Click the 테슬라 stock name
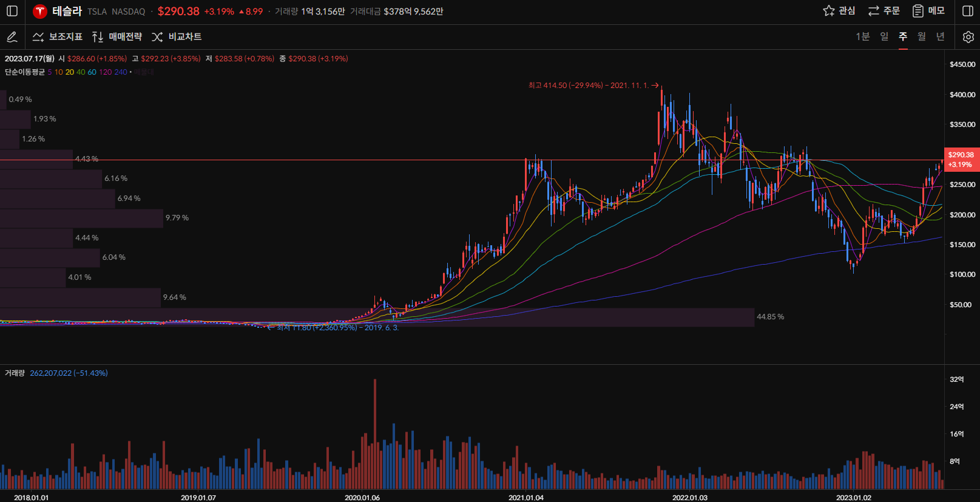Screen dimensions: 980x502 tap(67, 11)
